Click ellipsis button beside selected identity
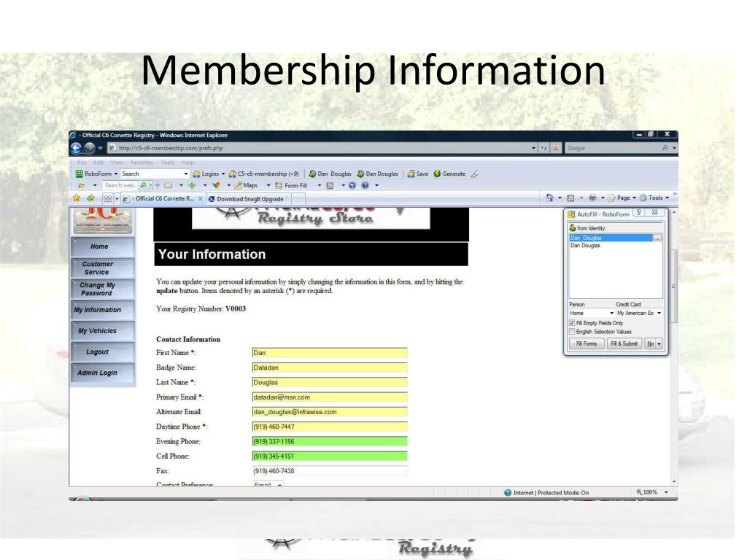This screenshot has height=560, width=747. point(657,238)
